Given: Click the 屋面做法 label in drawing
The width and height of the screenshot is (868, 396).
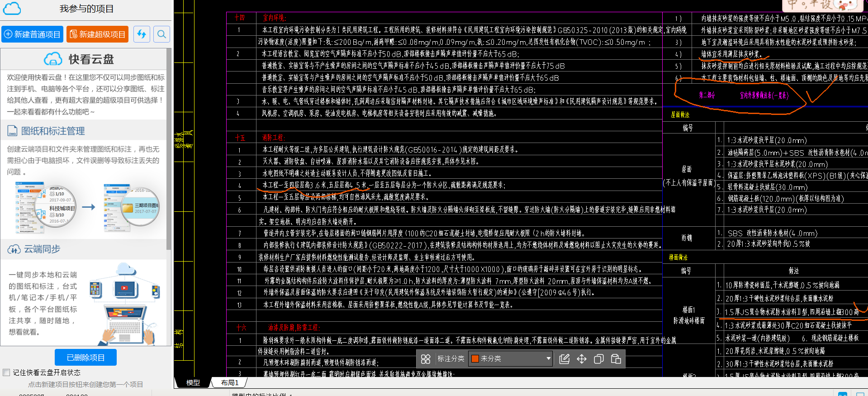Looking at the screenshot, I should coord(680,115).
